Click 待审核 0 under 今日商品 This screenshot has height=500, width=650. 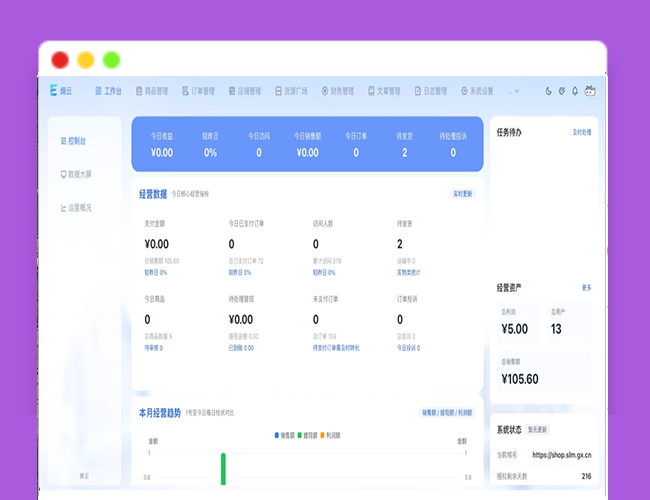click(x=153, y=348)
